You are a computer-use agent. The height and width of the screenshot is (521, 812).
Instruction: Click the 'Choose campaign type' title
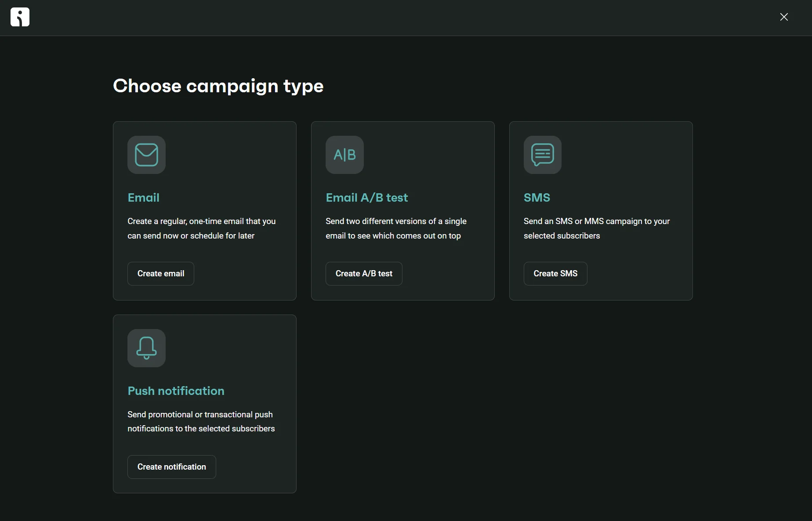218,87
